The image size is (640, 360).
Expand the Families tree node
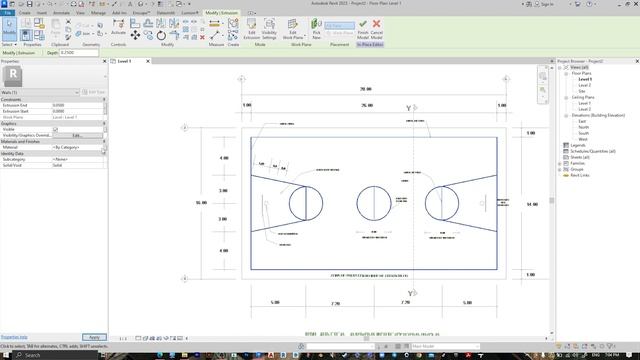click(560, 164)
